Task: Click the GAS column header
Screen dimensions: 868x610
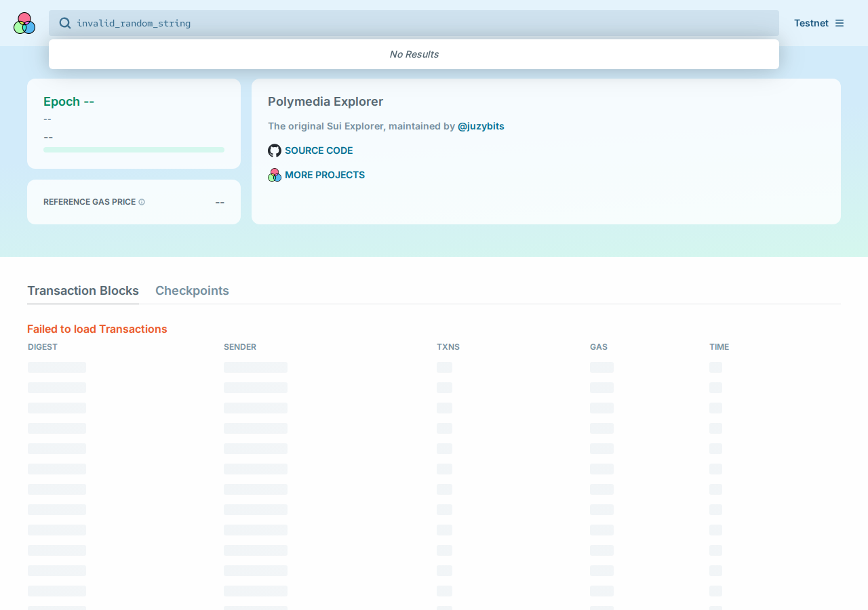Action: point(599,347)
